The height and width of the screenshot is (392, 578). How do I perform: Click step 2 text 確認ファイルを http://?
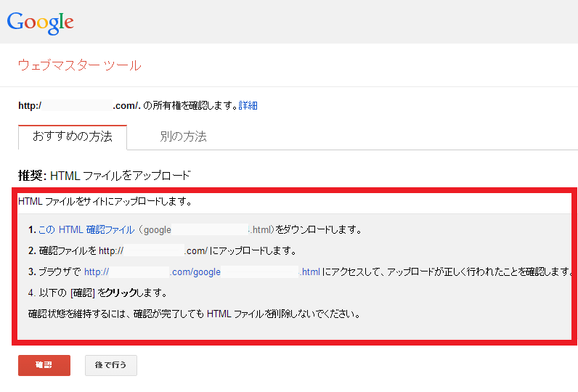tap(81, 251)
